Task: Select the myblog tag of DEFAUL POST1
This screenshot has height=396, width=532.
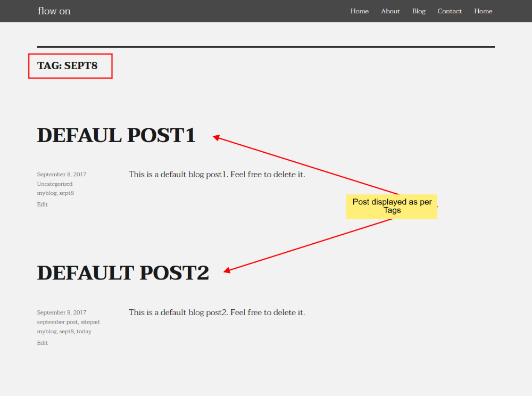Action: 46,193
